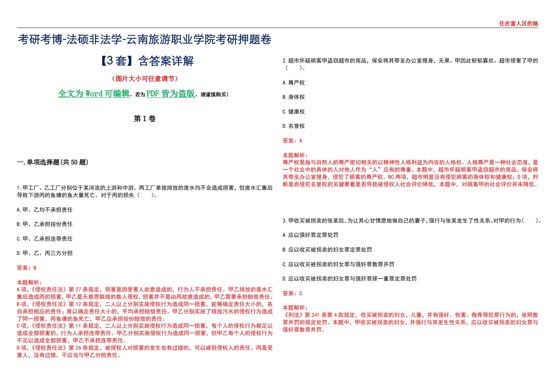Screen dimensions: 555x392
Task: Click the answer line 答案：C
Action: 292,293
